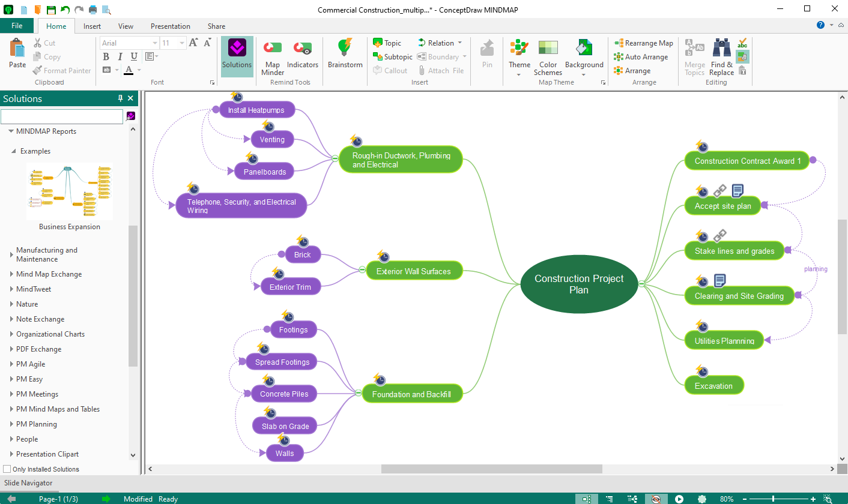Expand the PM Agile solutions category
Image resolution: width=848 pixels, height=504 pixels.
[11, 364]
